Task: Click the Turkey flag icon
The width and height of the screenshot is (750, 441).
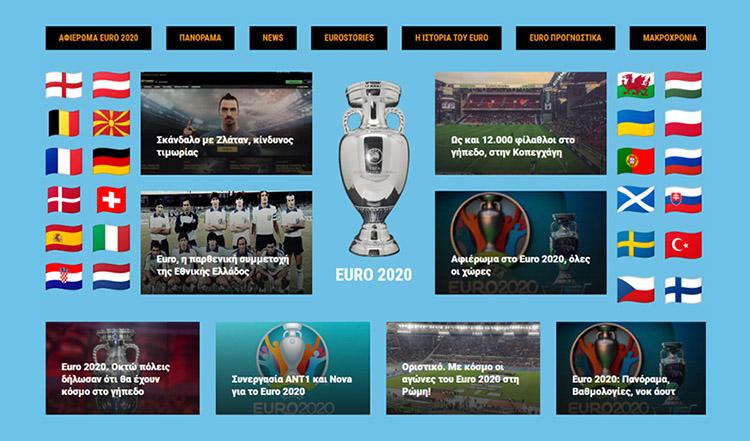Action: pos(683,245)
